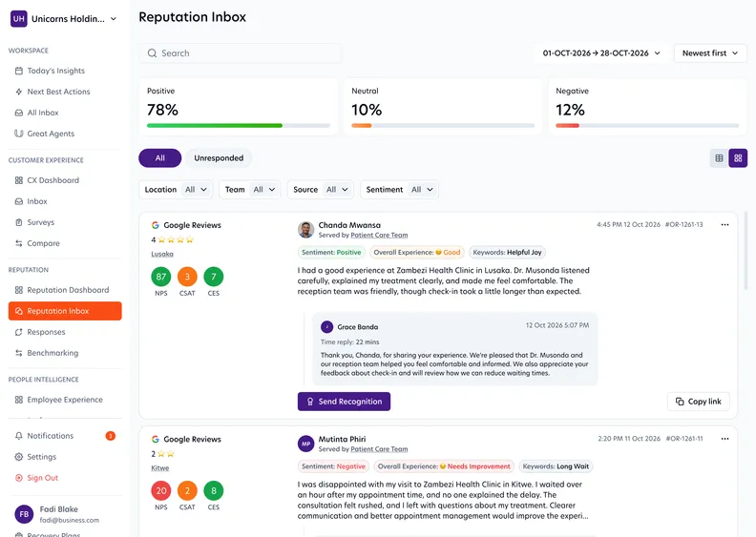Viewport: 756px width, 537px height.
Task: Expand the Unicorns Holding workspace switcher
Action: 114,19
